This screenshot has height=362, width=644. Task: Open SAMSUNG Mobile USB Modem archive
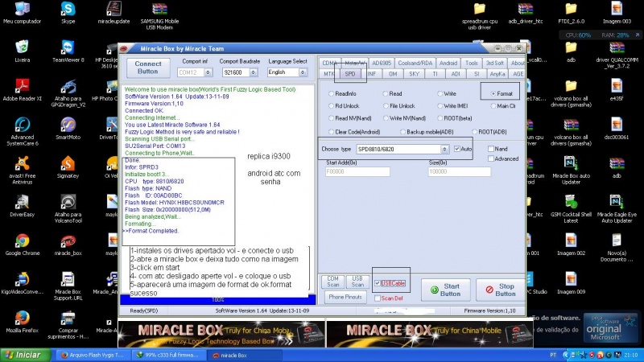click(x=159, y=15)
